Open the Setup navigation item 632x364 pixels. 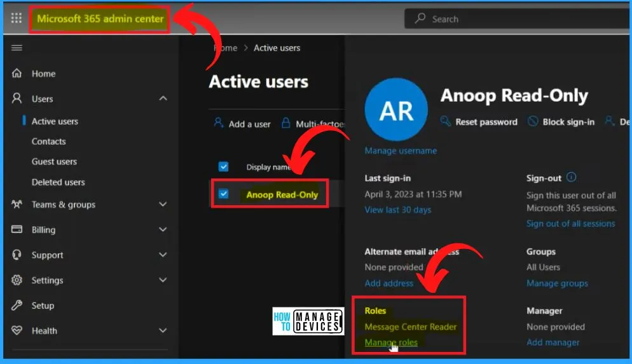click(x=43, y=306)
